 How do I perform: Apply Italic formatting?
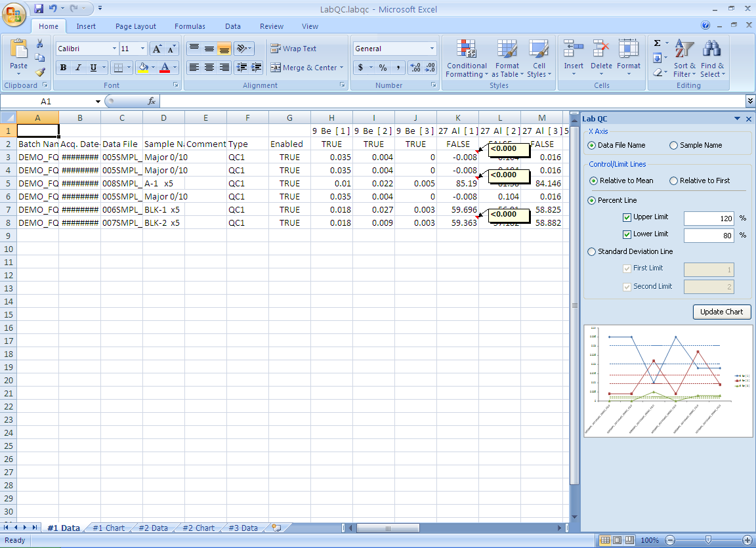(78, 68)
